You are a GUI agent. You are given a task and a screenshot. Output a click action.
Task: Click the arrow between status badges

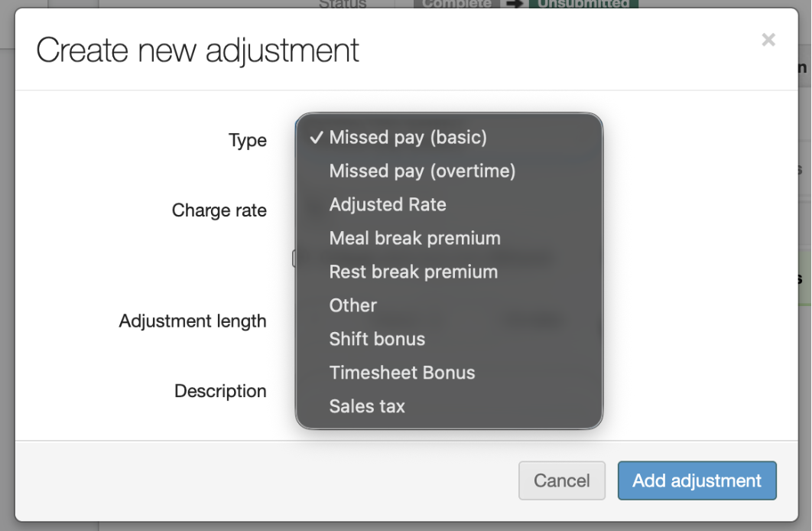tap(514, 4)
